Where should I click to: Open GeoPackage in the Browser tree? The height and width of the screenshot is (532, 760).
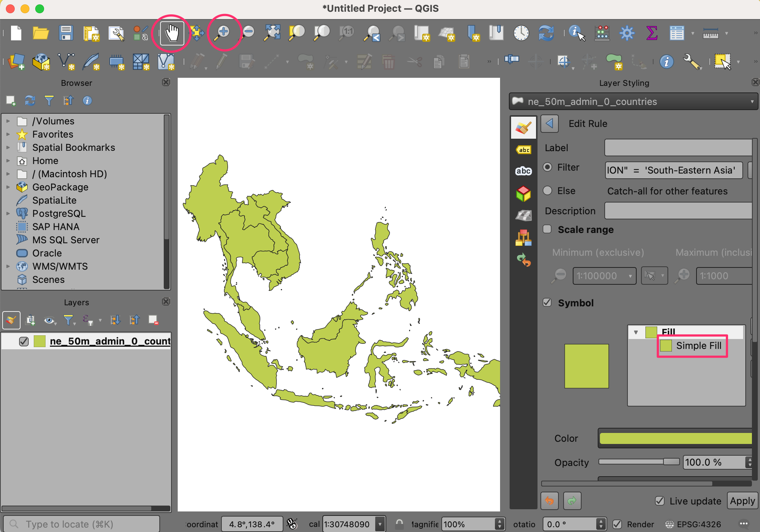click(x=60, y=187)
